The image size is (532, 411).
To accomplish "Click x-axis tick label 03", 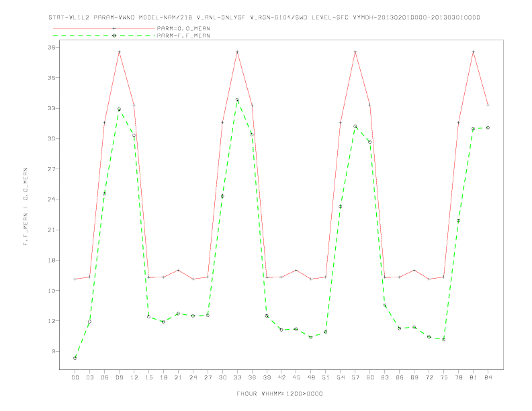I will (89, 377).
